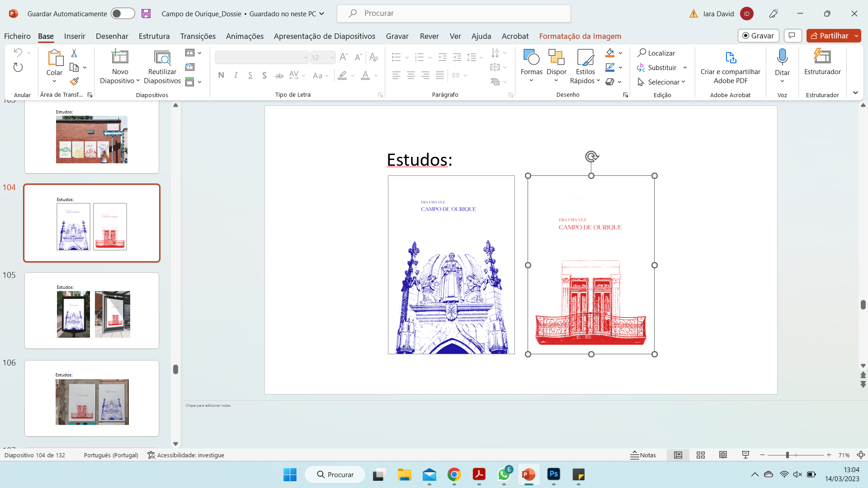The image size is (868, 488).
Task: Click the Dispor arrange icon
Action: pos(556,57)
